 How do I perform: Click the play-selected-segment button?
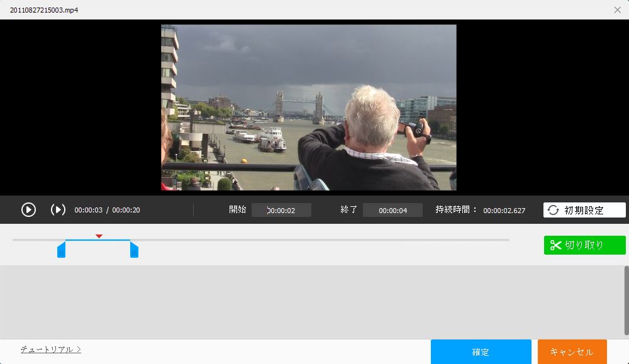click(58, 210)
